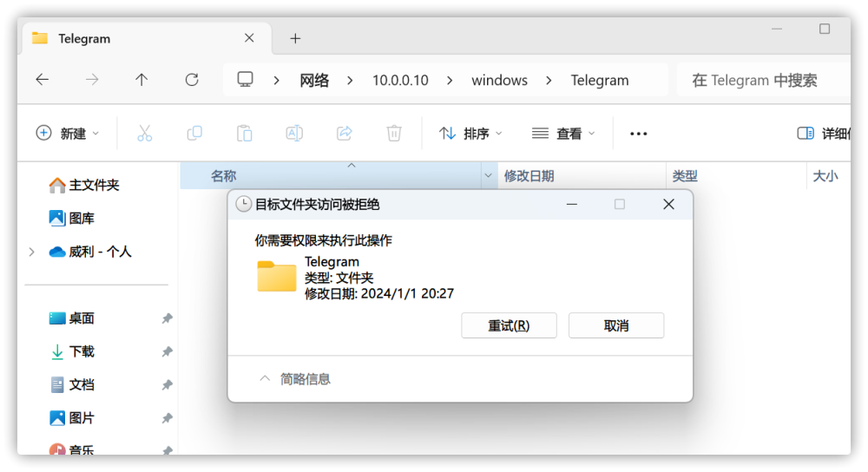Click the Share icon in toolbar

tap(345, 134)
